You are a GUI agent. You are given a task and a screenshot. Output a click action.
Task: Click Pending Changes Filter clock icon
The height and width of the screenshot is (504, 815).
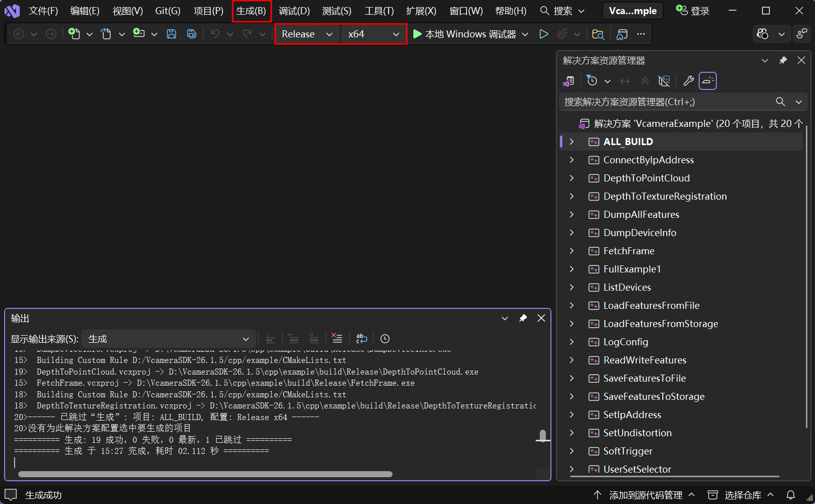(x=592, y=81)
